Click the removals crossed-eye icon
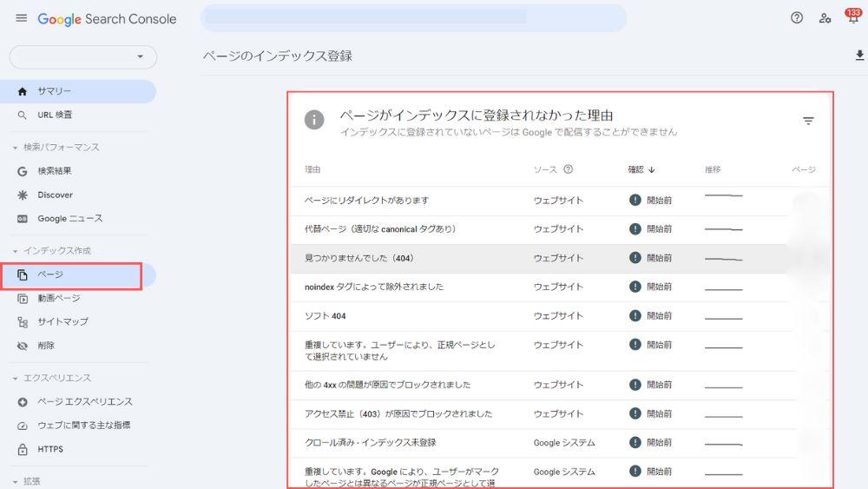This screenshot has height=489, width=868. tap(23, 346)
